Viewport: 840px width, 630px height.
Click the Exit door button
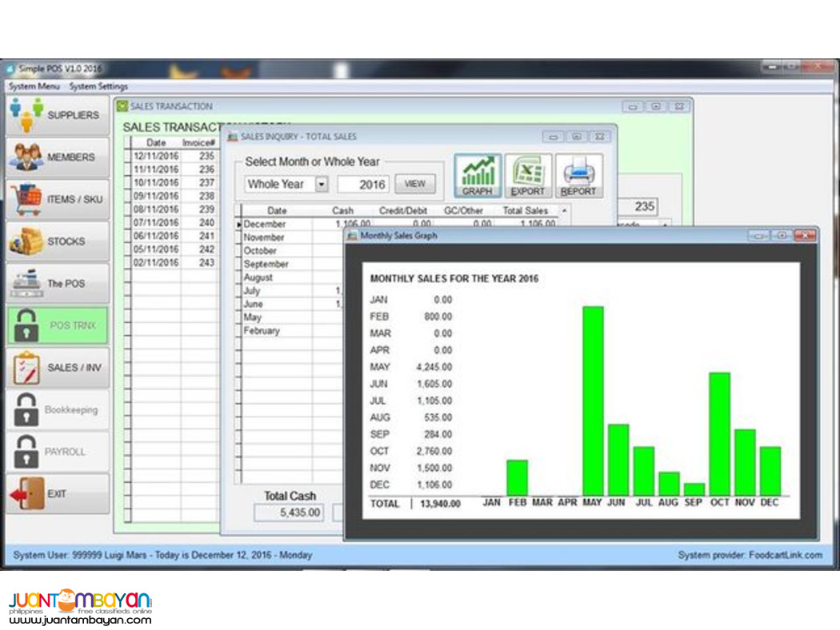57,494
